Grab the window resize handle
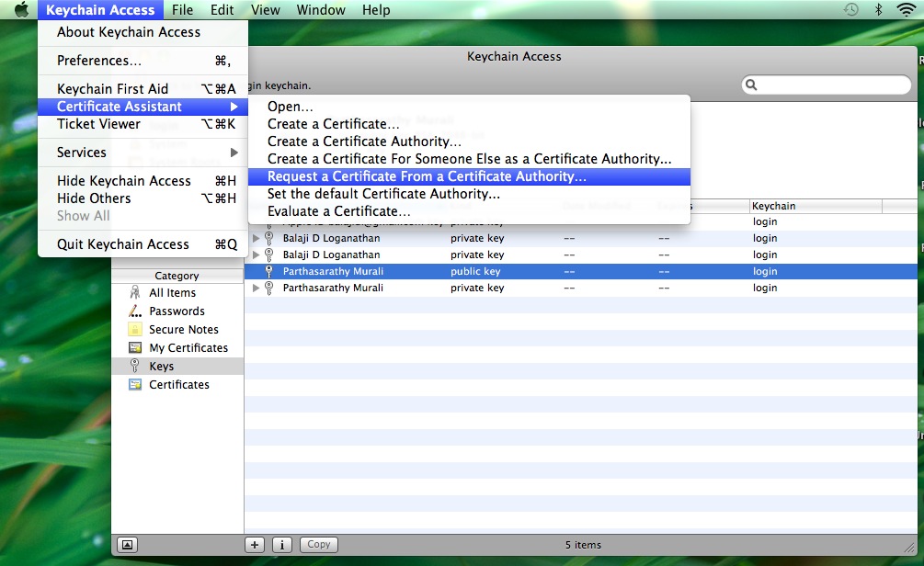Screen dimensions: 924x566 click(x=909, y=547)
